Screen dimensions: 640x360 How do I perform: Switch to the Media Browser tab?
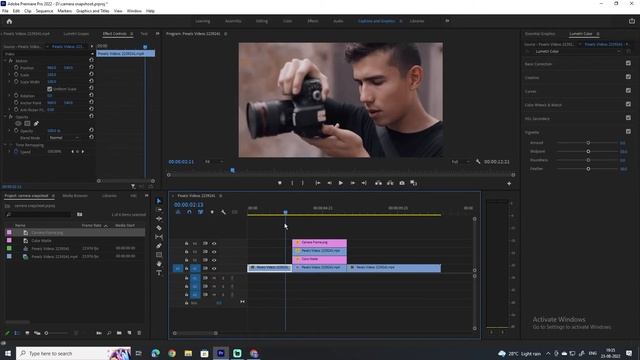tap(75, 196)
